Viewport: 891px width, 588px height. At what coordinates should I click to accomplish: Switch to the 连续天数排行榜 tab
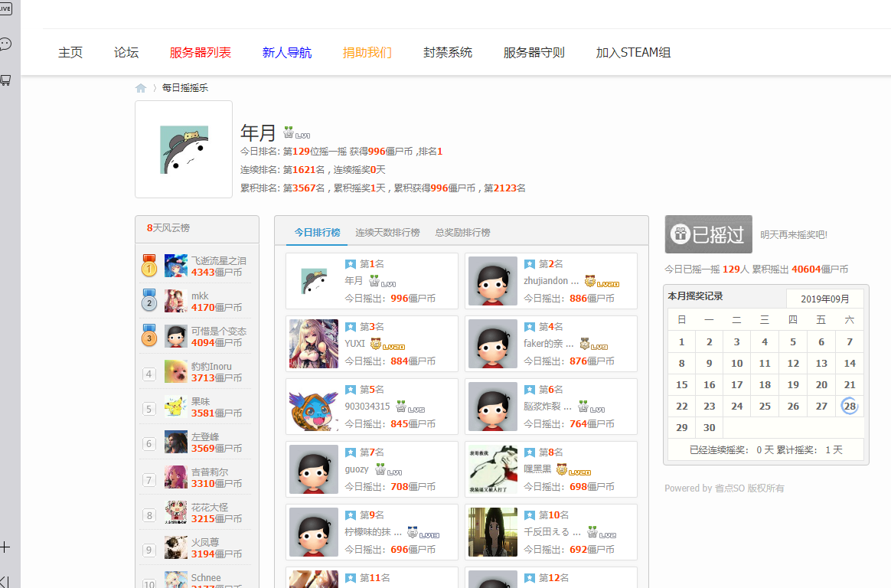click(387, 232)
